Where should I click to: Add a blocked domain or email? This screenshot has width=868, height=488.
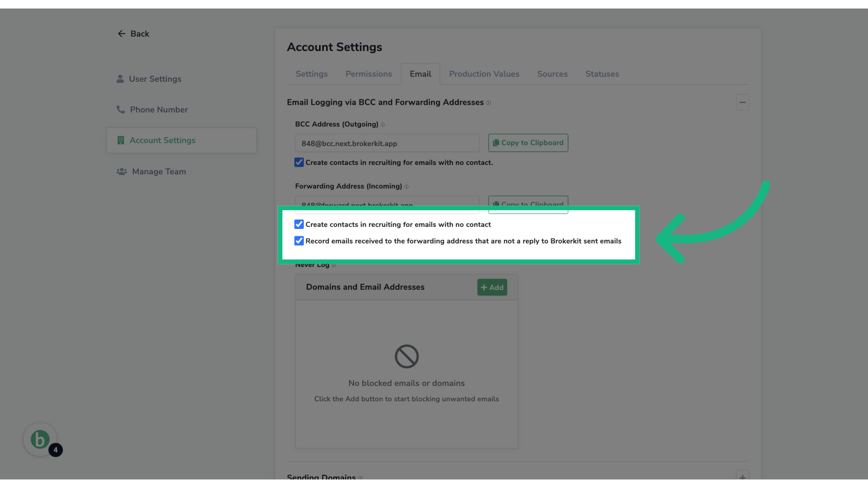(492, 287)
